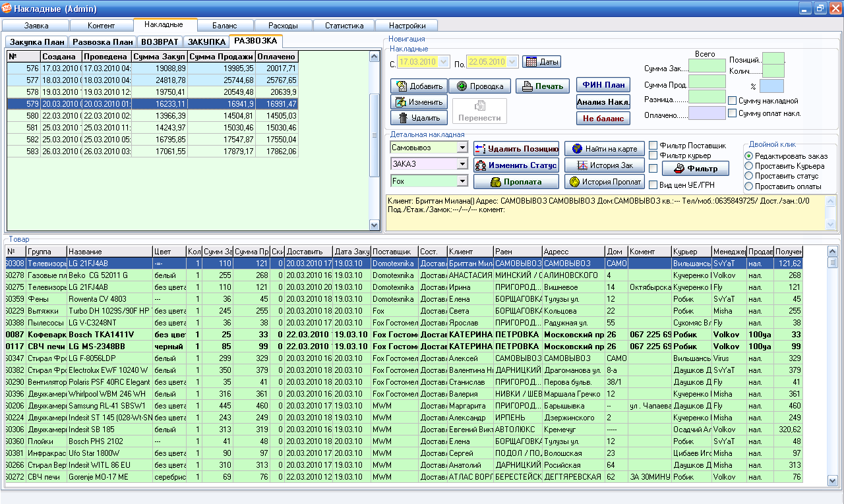Select the Проставить Курьера radio option
Image resolution: width=844 pixels, height=504 pixels.
(x=748, y=166)
